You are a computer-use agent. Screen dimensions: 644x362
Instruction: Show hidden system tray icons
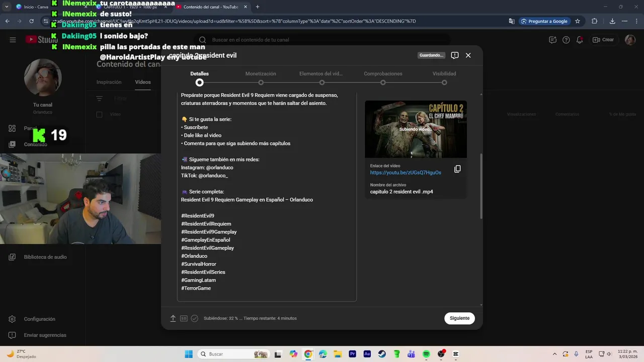(x=555, y=354)
